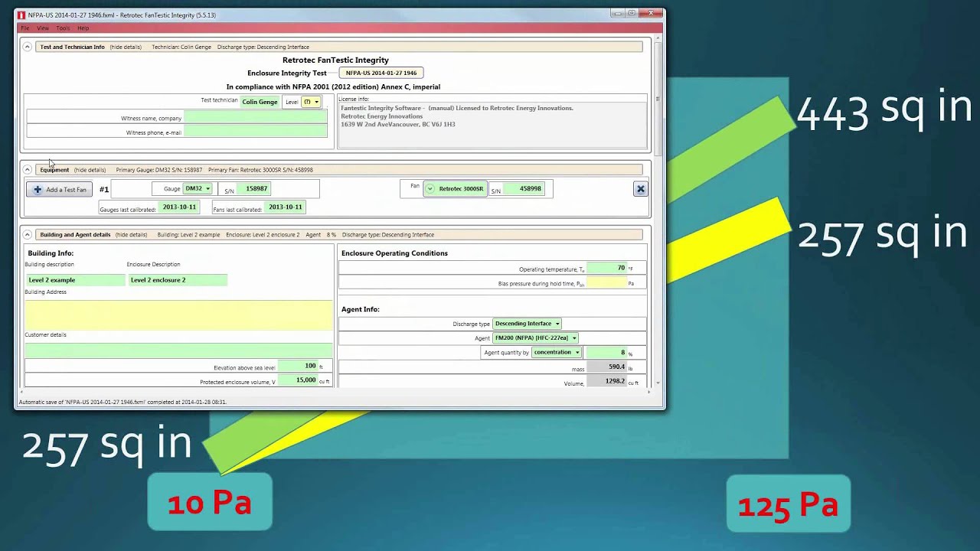
Task: Open the Tools menu
Action: (63, 28)
